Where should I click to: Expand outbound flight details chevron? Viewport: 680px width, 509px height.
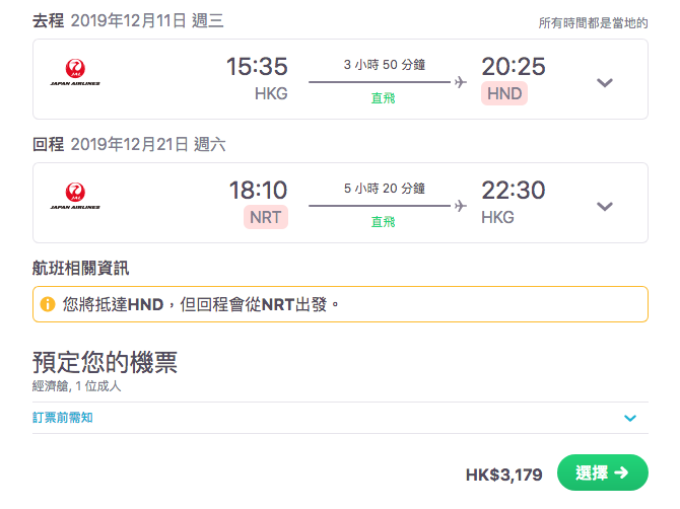pos(605,82)
